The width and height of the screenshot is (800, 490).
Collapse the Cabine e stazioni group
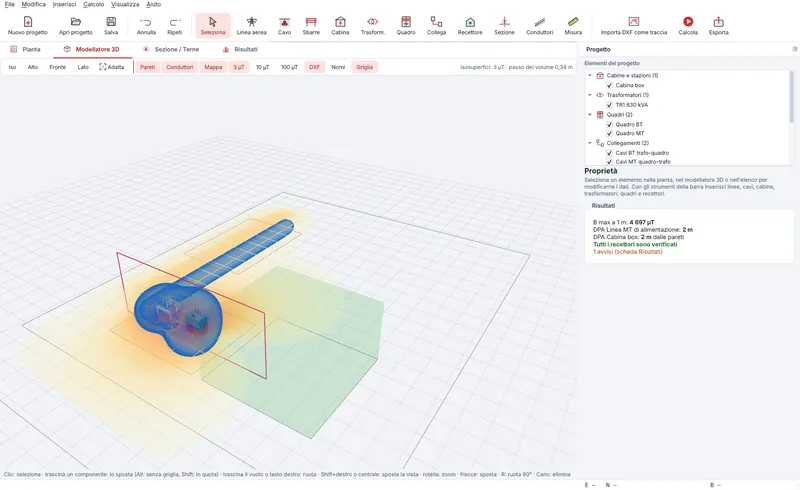pyautogui.click(x=590, y=76)
